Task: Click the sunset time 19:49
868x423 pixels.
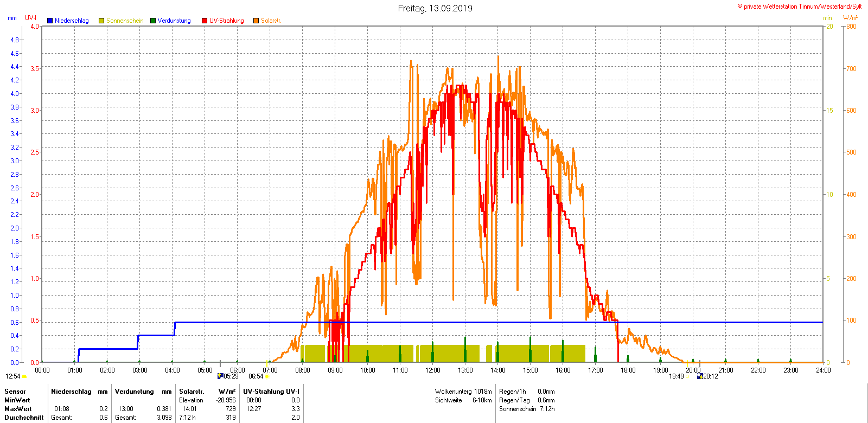Action: coord(676,376)
